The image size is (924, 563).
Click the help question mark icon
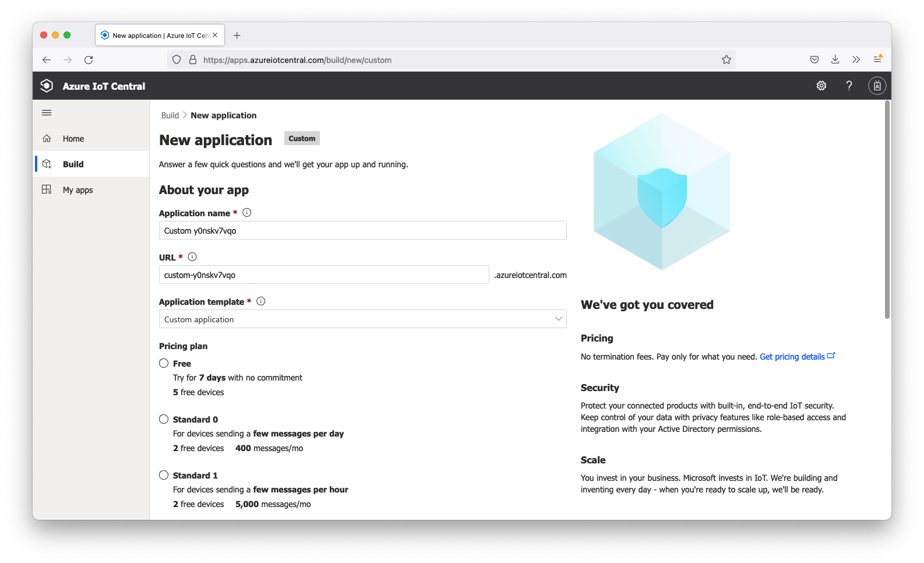849,86
